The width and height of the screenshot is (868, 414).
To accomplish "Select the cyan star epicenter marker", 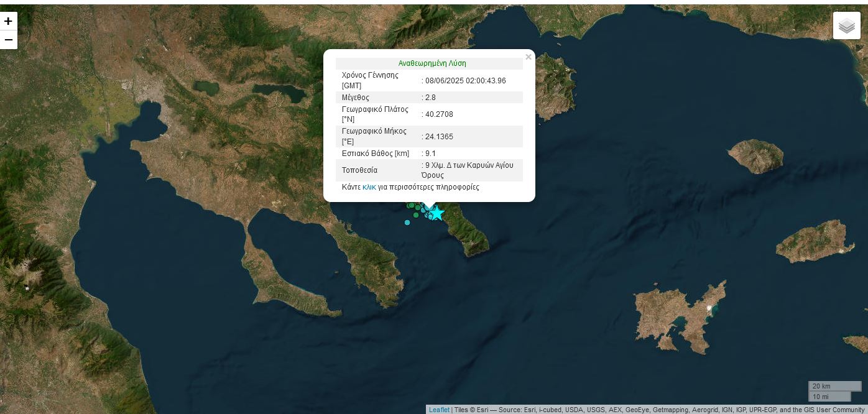I will [438, 213].
